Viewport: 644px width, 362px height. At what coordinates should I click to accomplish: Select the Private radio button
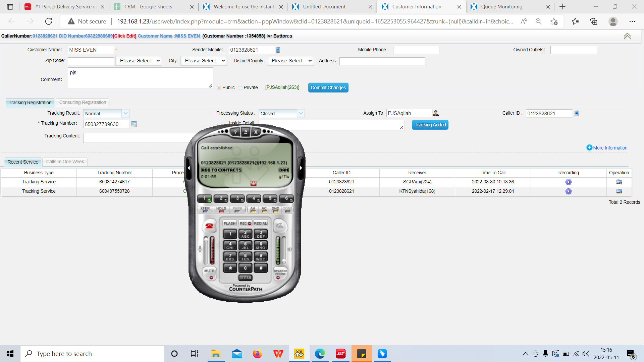tap(240, 88)
